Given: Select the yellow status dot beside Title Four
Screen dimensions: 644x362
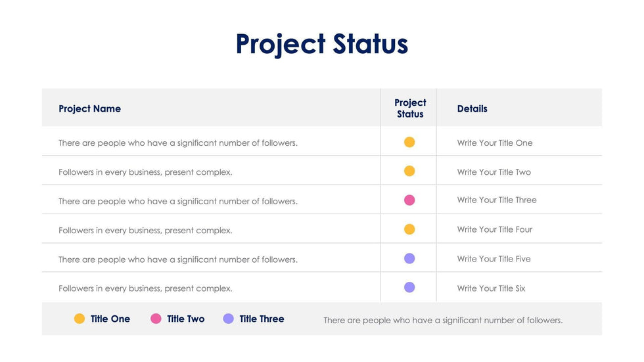Looking at the screenshot, I should point(409,229).
